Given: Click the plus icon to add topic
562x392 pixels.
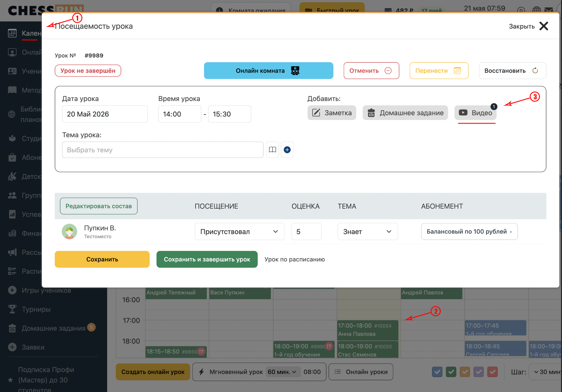Looking at the screenshot, I should click(x=287, y=150).
